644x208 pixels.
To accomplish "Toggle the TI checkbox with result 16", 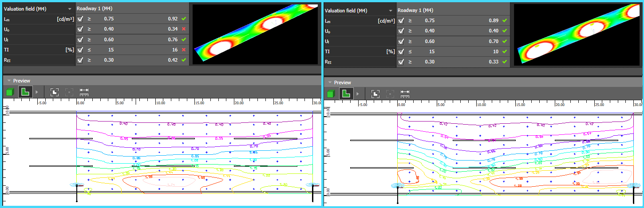I will [x=80, y=50].
